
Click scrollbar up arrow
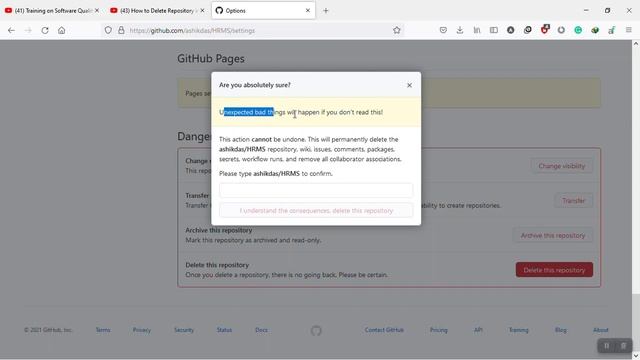click(636, 43)
